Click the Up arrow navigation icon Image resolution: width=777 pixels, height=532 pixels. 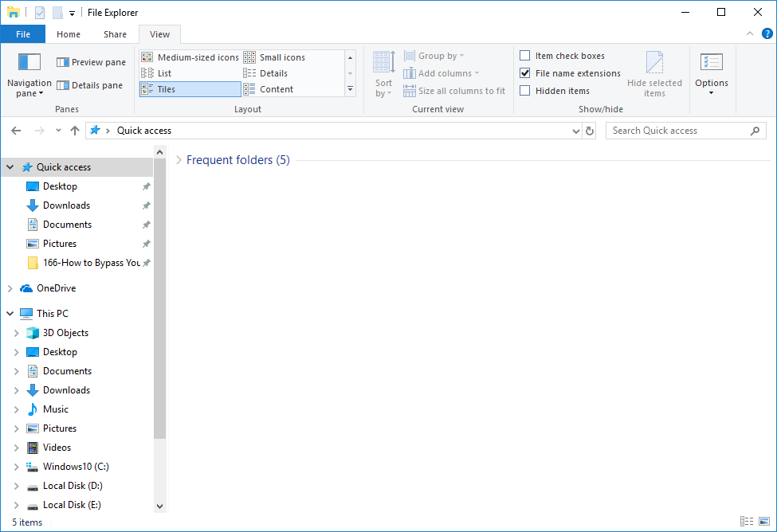point(75,131)
